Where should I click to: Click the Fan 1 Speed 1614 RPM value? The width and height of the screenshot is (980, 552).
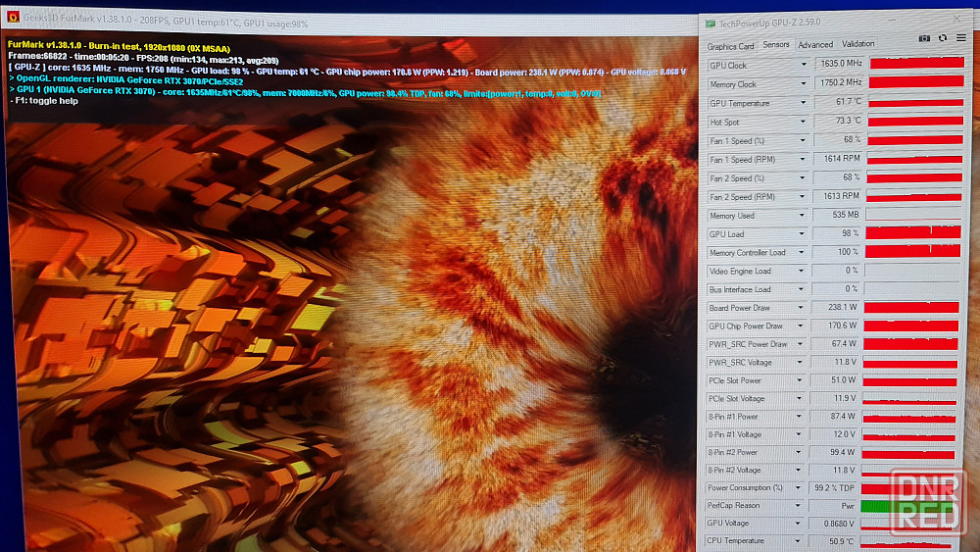(x=838, y=159)
